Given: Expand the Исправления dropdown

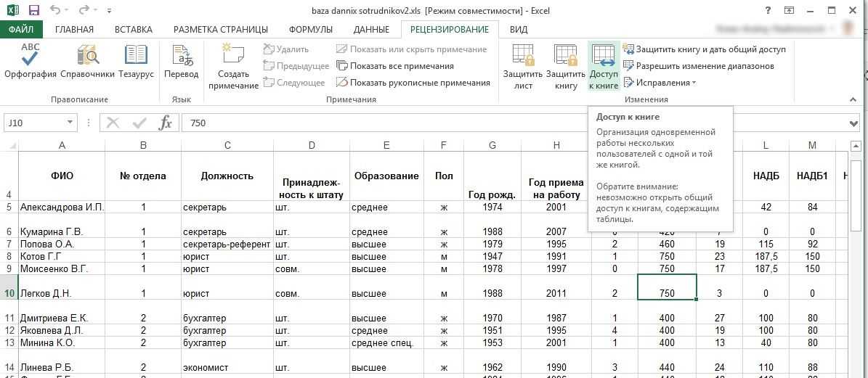Looking at the screenshot, I should click(660, 82).
